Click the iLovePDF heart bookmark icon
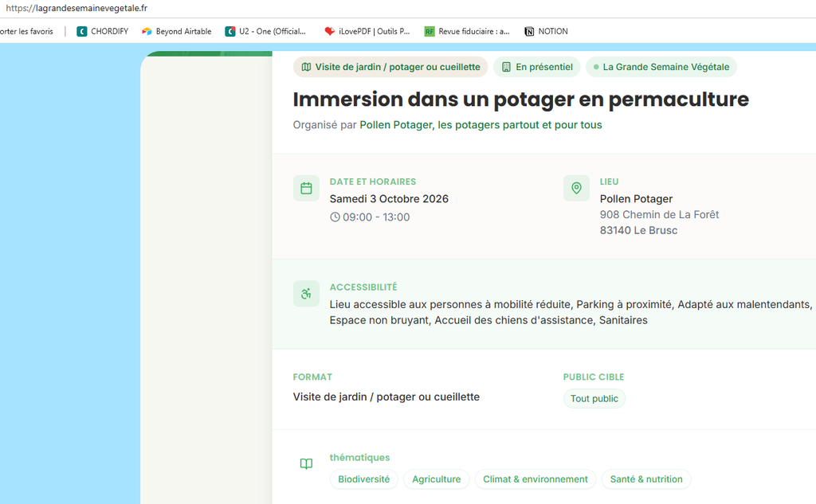The image size is (816, 504). click(329, 31)
